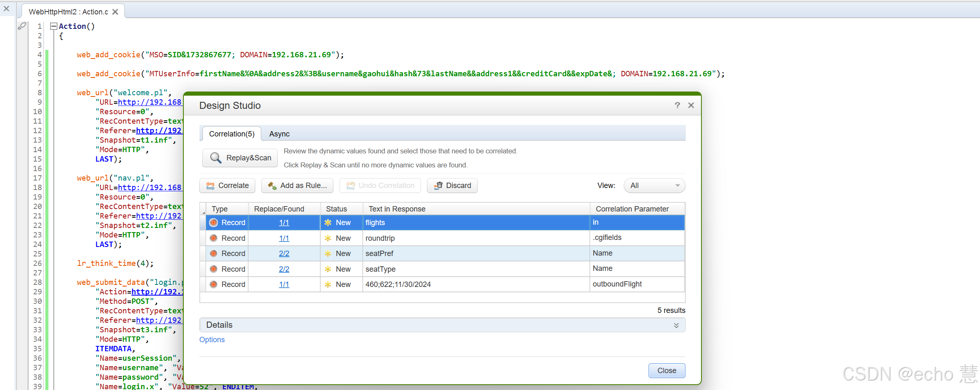Click the close X of the left panel

coord(6,9)
